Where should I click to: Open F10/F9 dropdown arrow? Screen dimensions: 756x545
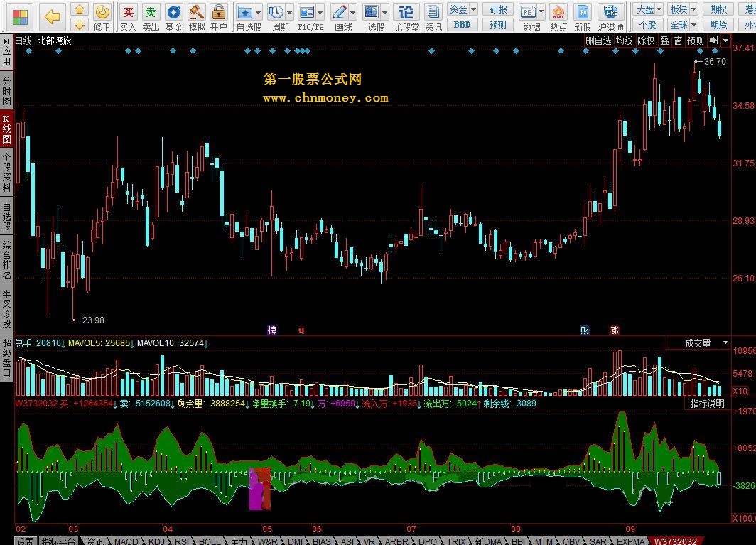point(320,12)
